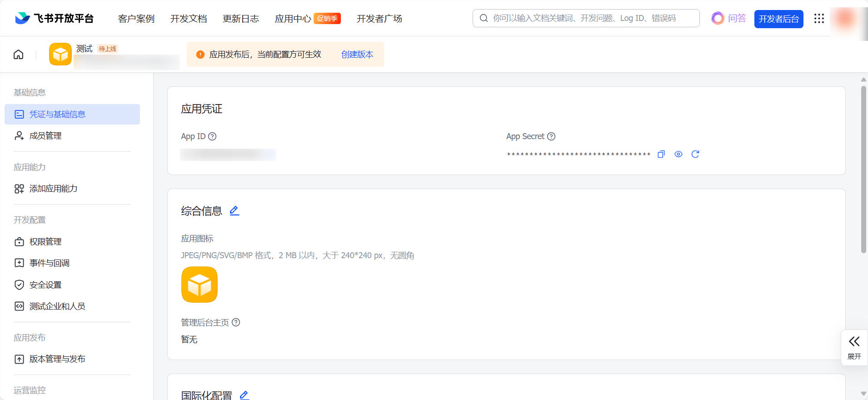Open 版本管理与发布 in the sidebar

click(x=72, y=359)
